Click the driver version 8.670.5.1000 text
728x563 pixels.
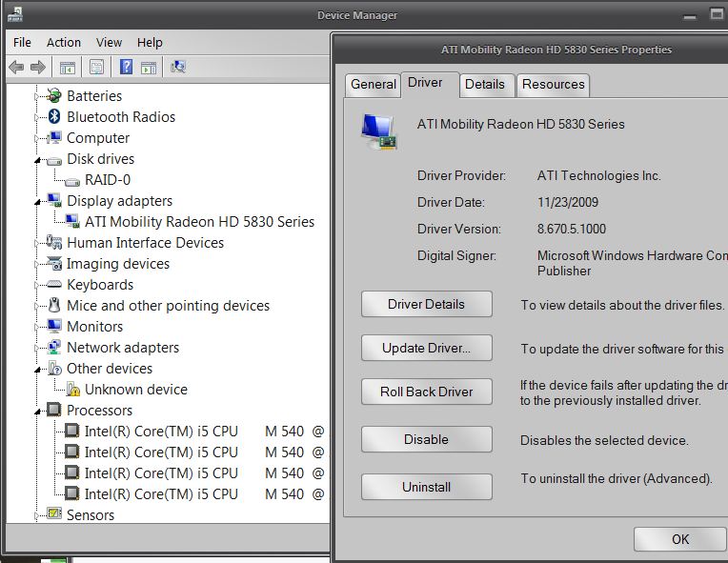pos(572,229)
